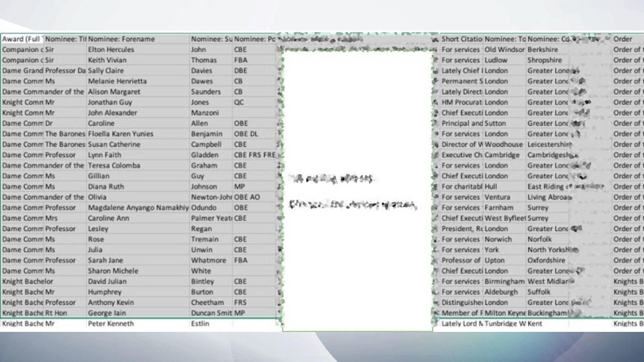
Task: Select the 'Susan Catherine' forename cell
Action: pyautogui.click(x=138, y=144)
